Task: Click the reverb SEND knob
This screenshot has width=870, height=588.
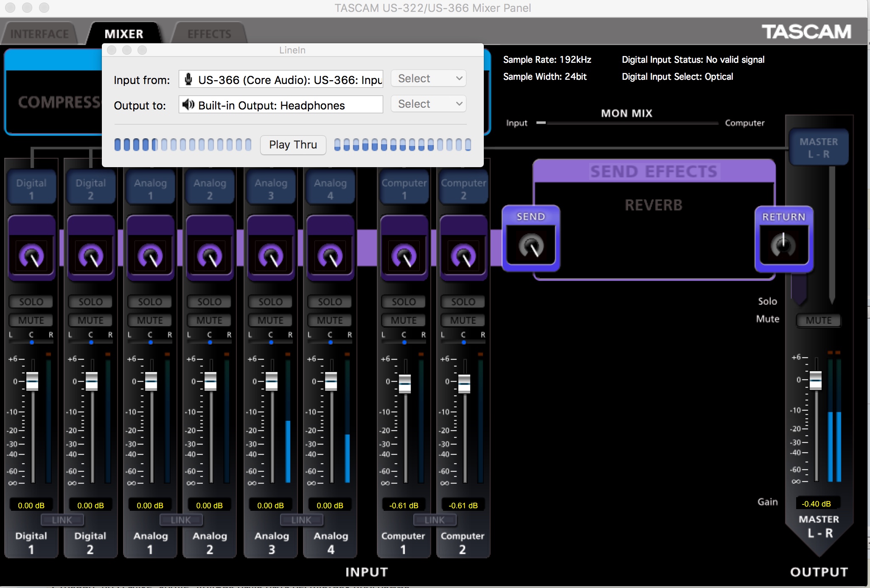Action: [x=531, y=246]
